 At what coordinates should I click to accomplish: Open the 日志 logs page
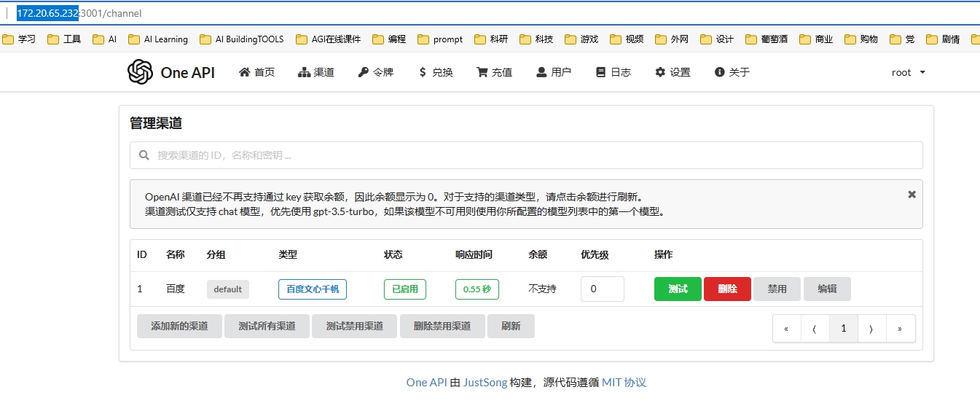[x=613, y=72]
